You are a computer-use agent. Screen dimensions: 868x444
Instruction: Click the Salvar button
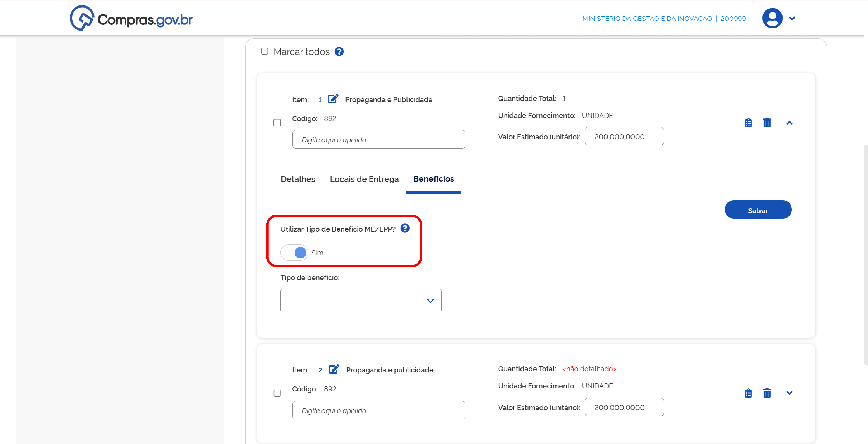[758, 210]
